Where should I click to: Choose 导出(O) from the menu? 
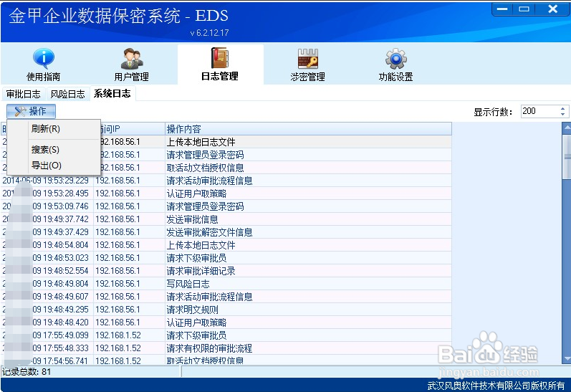[47, 166]
